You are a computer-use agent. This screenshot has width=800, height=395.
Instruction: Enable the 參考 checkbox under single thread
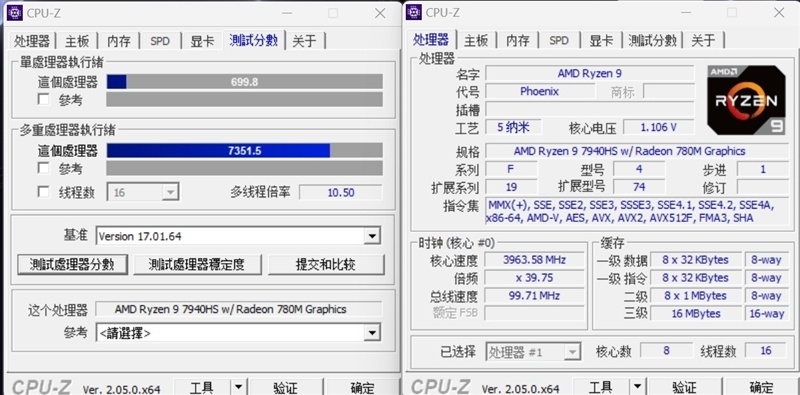pyautogui.click(x=44, y=100)
